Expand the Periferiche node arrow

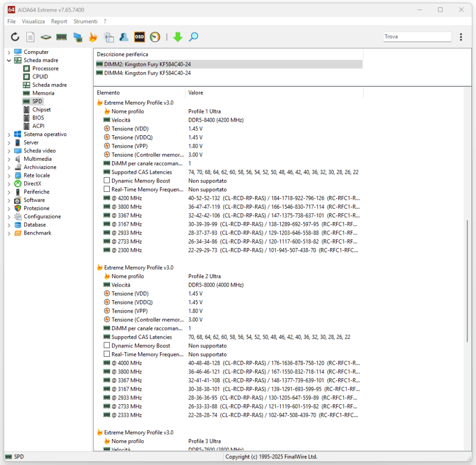pyautogui.click(x=9, y=192)
